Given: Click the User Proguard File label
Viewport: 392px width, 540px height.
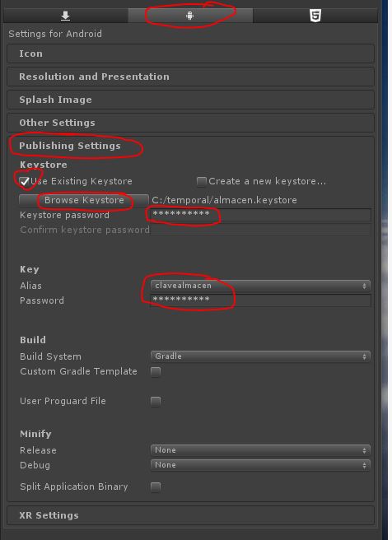Looking at the screenshot, I should (63, 401).
